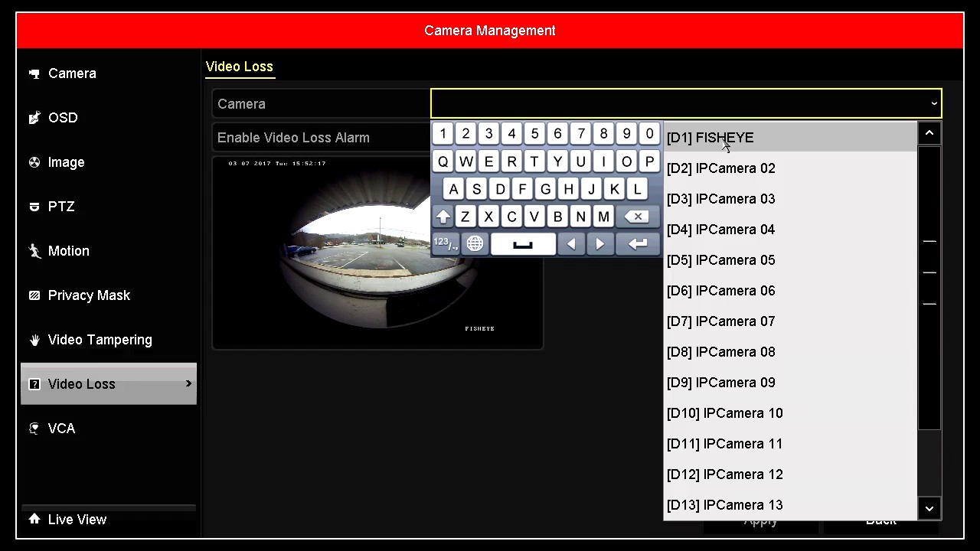
Task: Focus the Camera selection field
Action: coord(686,104)
